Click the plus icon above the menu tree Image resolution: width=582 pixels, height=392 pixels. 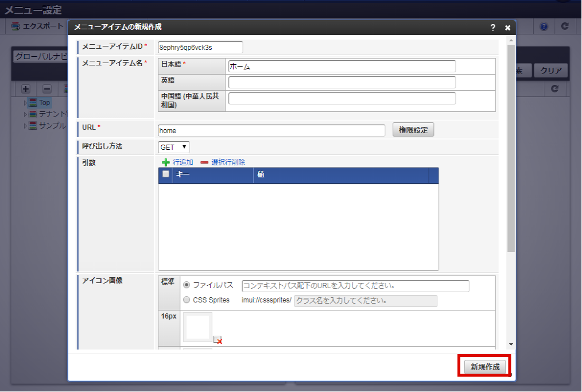click(25, 89)
